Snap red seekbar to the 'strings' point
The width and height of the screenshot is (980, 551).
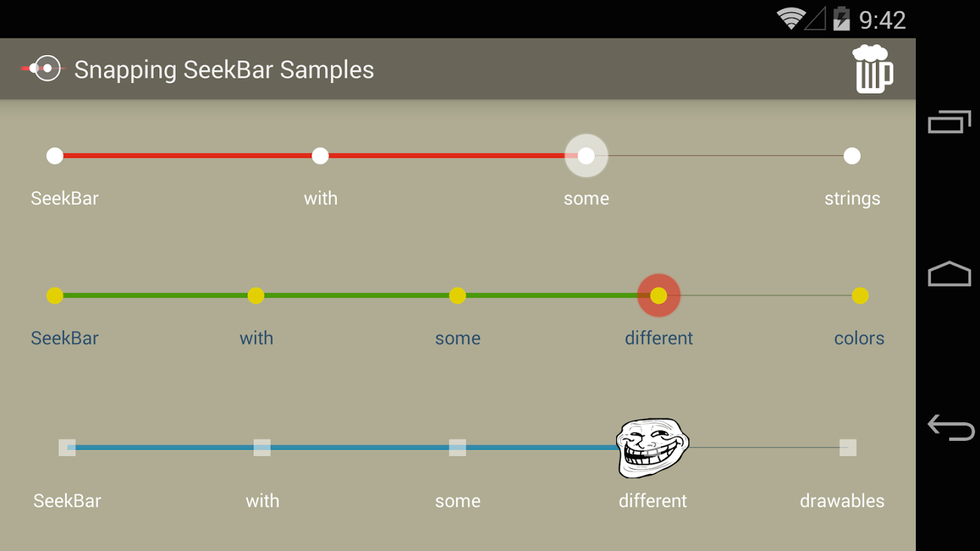coord(852,156)
